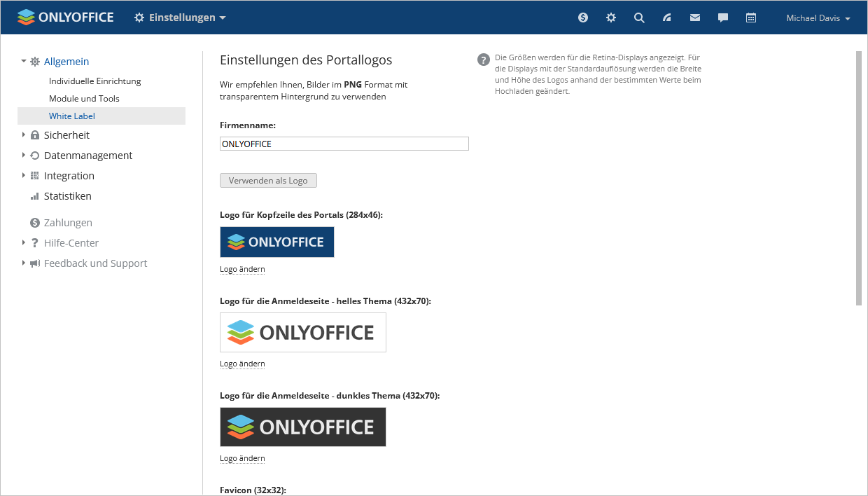
Task: Click the Verwenden als Logo button
Action: [x=268, y=181]
